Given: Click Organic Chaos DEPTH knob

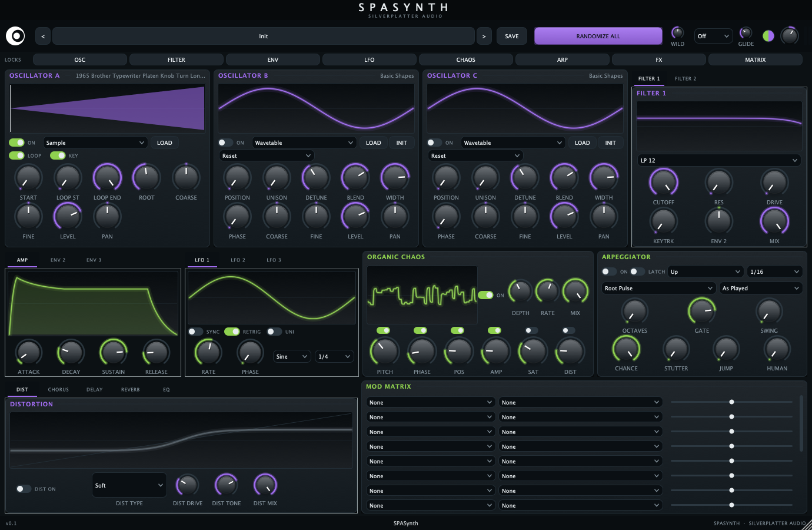Looking at the screenshot, I should coord(520,291).
